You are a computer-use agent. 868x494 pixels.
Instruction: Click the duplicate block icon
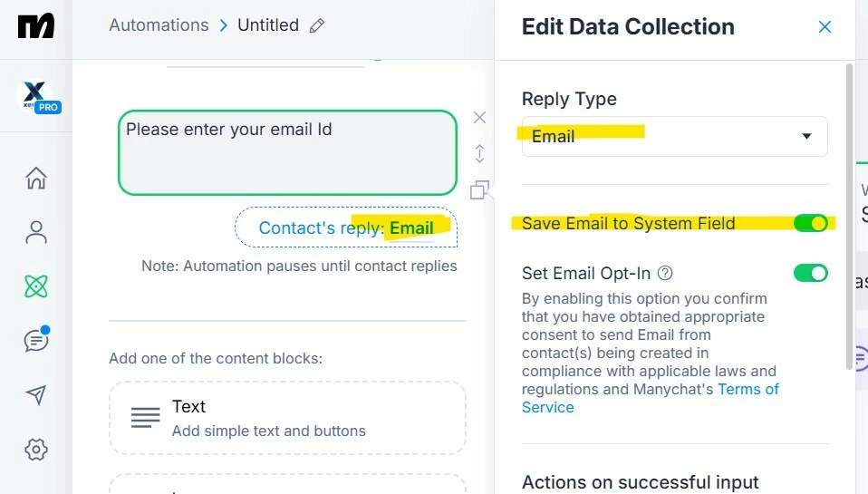(479, 190)
